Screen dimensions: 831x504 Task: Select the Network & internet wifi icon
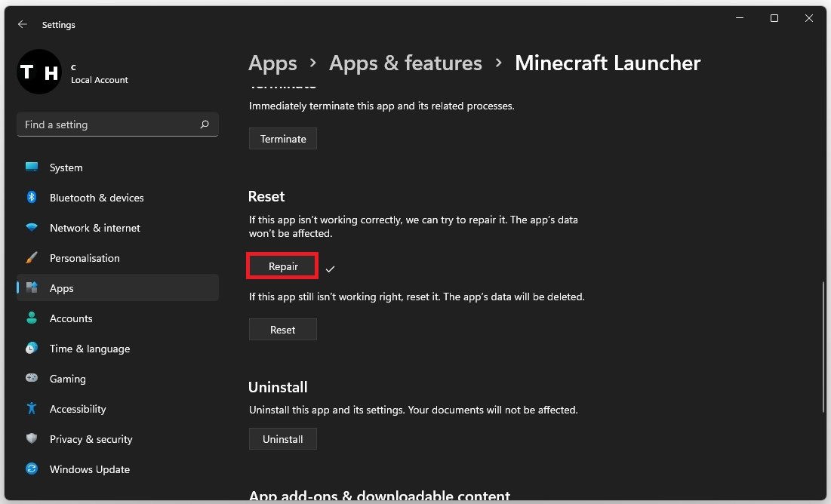click(32, 228)
